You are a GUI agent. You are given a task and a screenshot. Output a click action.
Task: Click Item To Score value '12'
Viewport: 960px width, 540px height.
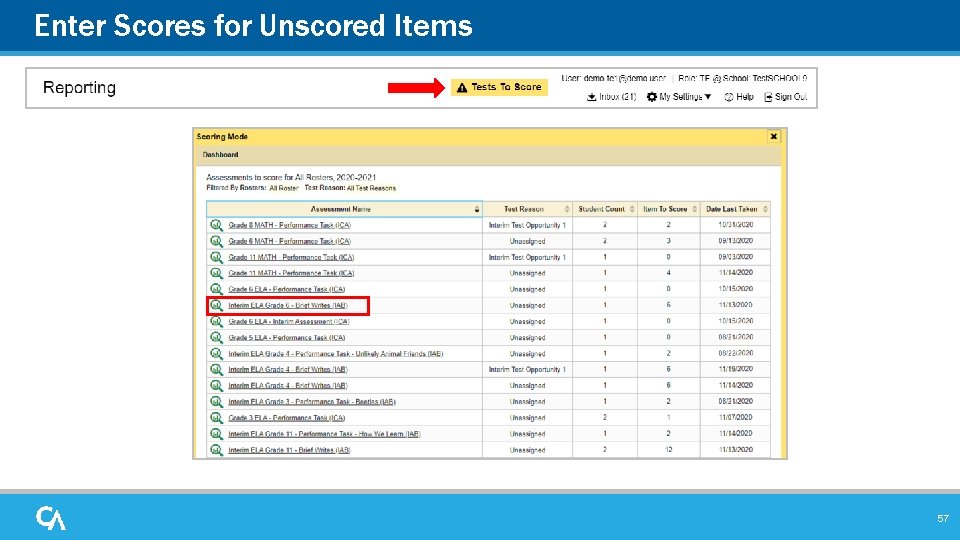coord(669,450)
